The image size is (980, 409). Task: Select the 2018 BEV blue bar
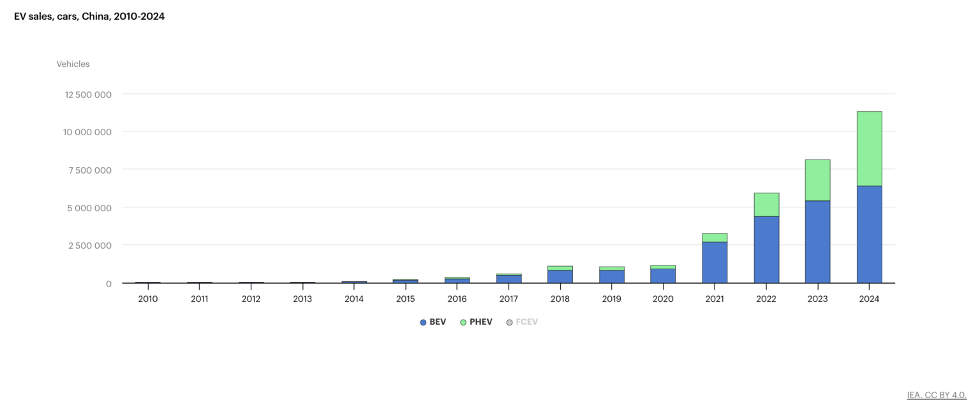click(x=560, y=276)
